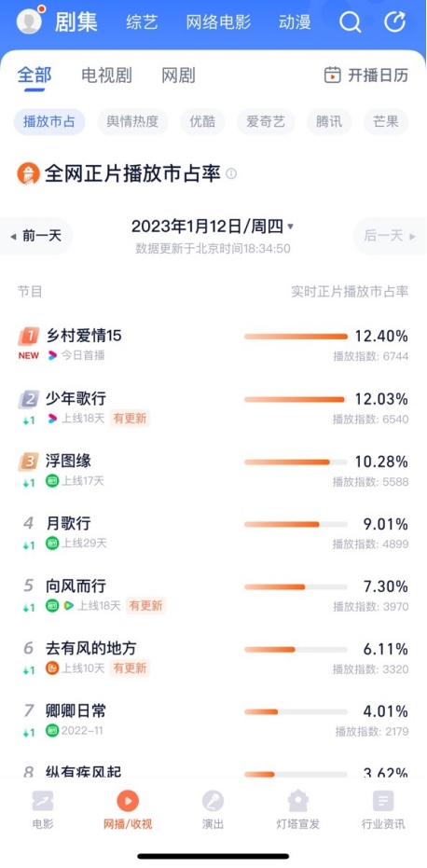Open the user profile avatar

[x=29, y=21]
